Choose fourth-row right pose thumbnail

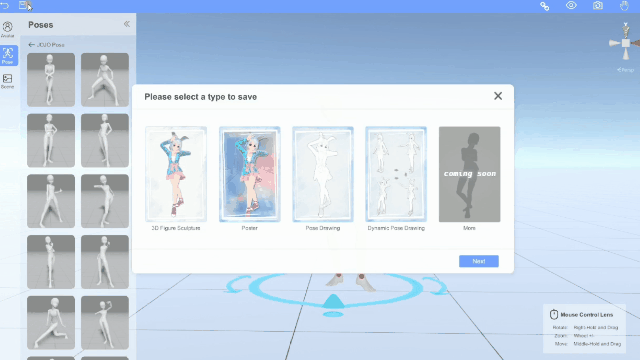(105, 262)
